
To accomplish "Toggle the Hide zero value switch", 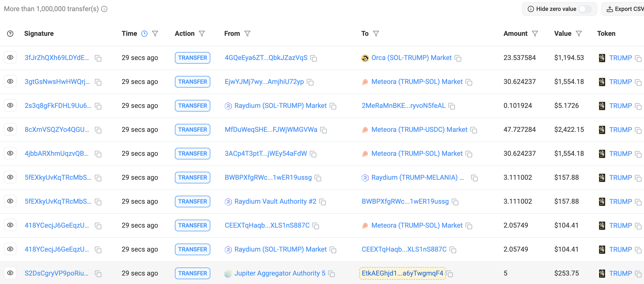I will 585,9.
